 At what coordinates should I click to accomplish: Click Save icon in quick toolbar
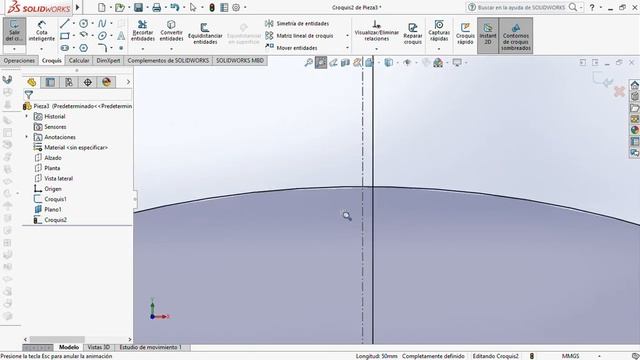(x=138, y=7)
